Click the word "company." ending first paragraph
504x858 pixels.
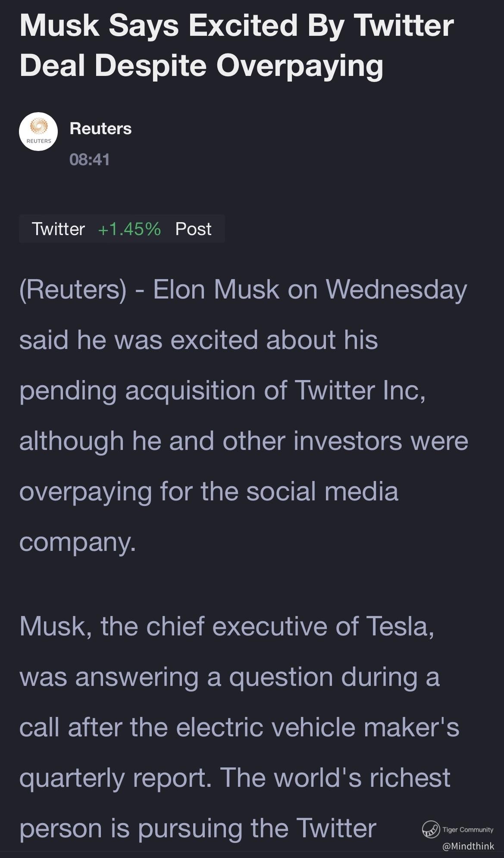pos(78,542)
